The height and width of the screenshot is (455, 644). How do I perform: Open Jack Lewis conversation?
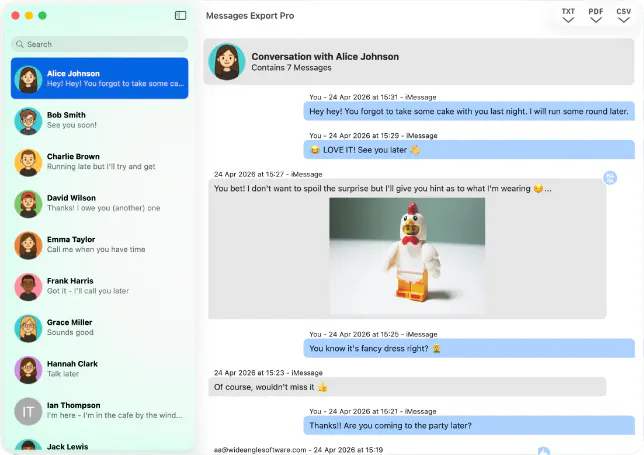click(x=99, y=445)
